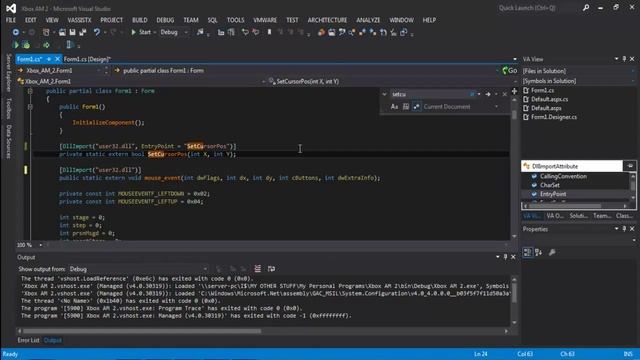Click the Save All toolbar icon
Image resolution: width=640 pixels, height=360 pixels.
tap(82, 32)
